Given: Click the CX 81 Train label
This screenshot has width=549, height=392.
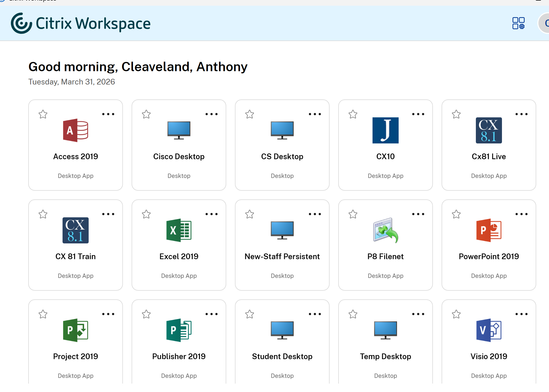Looking at the screenshot, I should click(76, 256).
